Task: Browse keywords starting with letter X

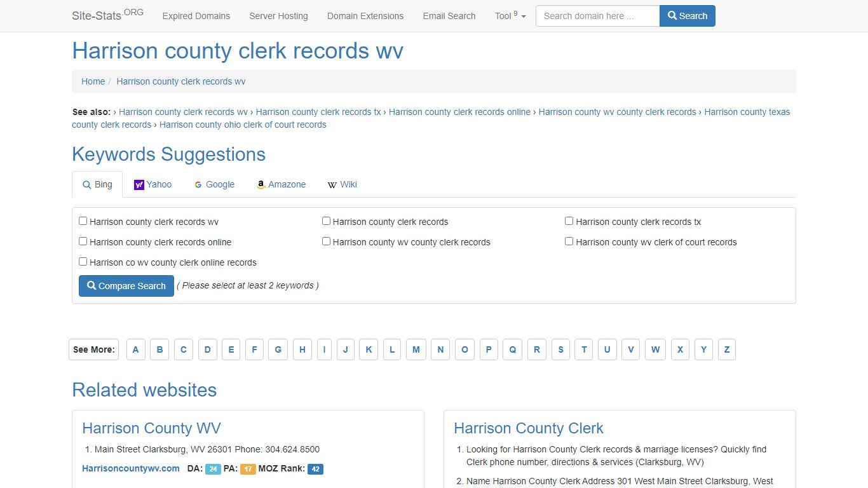Action: click(680, 349)
